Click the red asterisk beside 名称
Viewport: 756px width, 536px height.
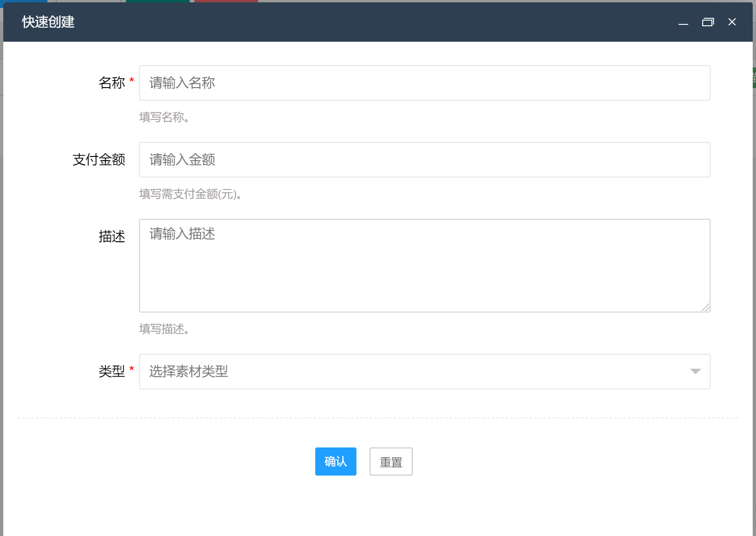pyautogui.click(x=132, y=81)
